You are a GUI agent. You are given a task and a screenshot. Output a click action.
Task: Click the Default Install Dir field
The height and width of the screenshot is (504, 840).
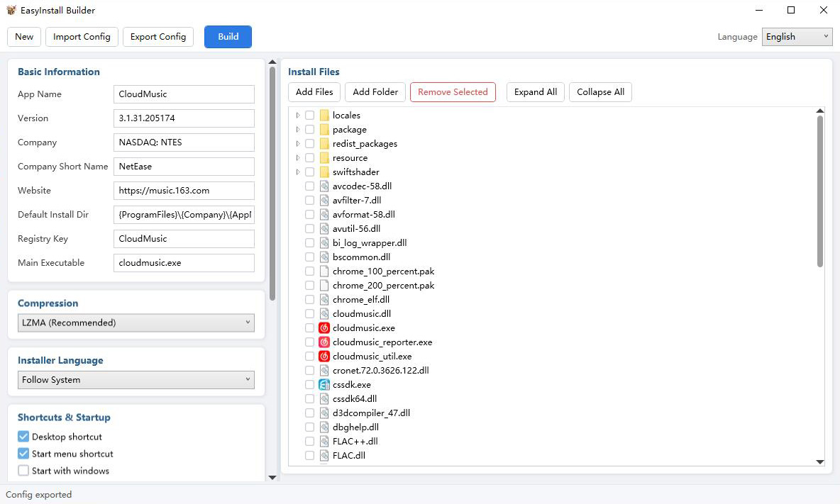coord(184,215)
